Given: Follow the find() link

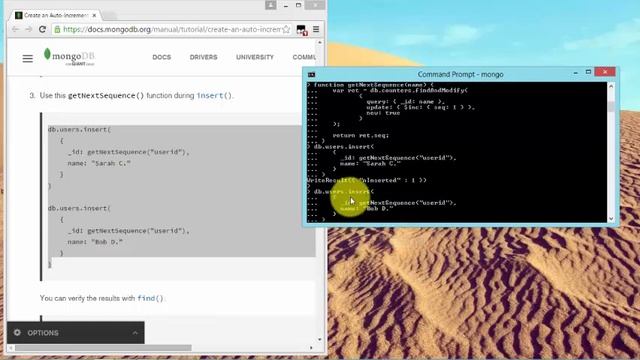Looking at the screenshot, I should (x=150, y=298).
